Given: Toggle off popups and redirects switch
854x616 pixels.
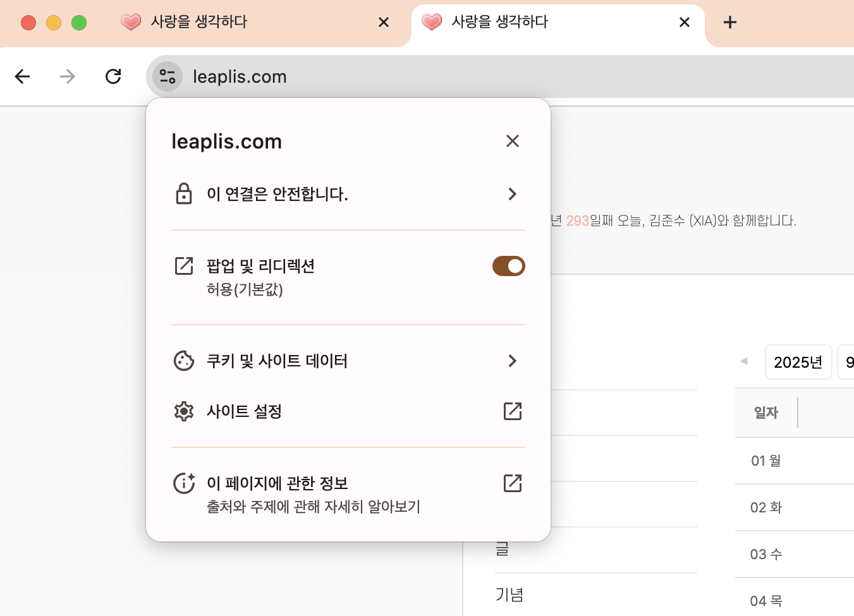Looking at the screenshot, I should [508, 266].
